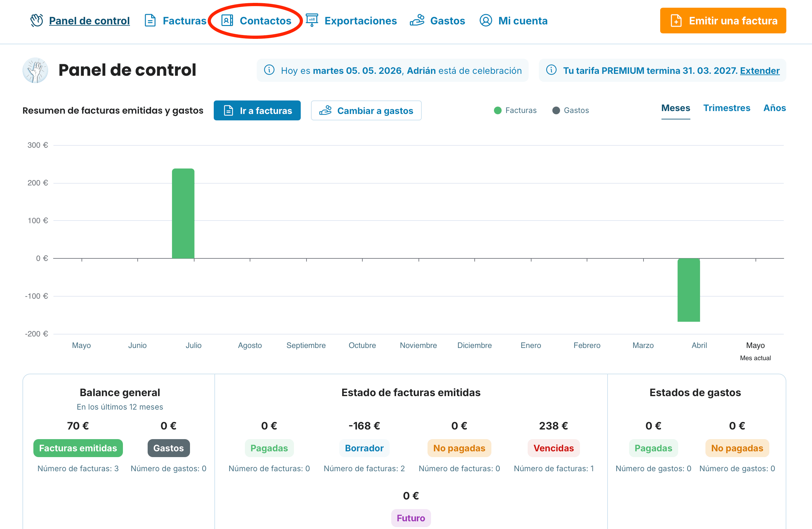Click the red Vencidas status badge
Image resolution: width=812 pixels, height=529 pixels.
click(553, 448)
